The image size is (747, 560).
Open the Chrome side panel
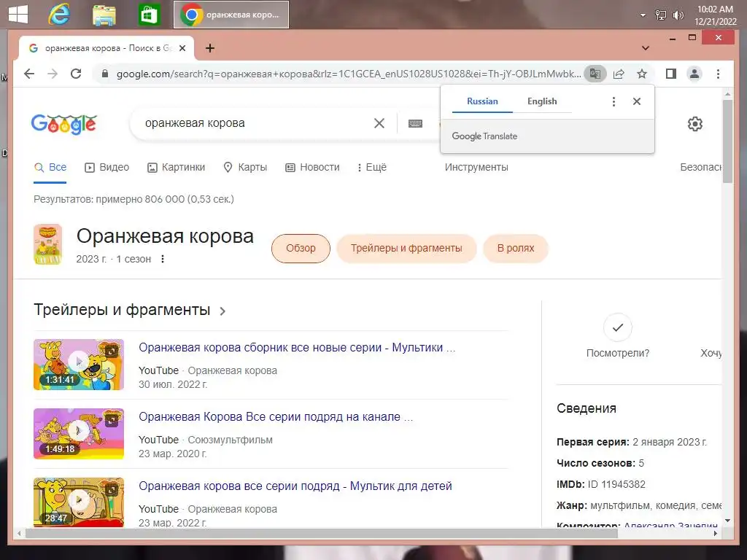point(671,74)
